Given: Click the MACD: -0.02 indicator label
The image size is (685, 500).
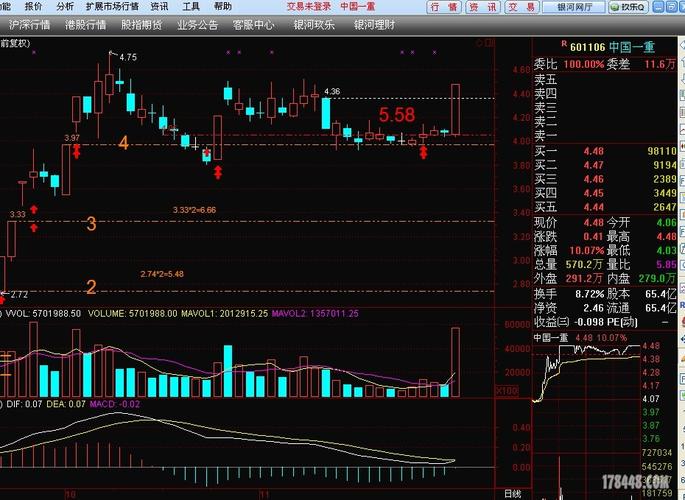Looking at the screenshot, I should (114, 404).
